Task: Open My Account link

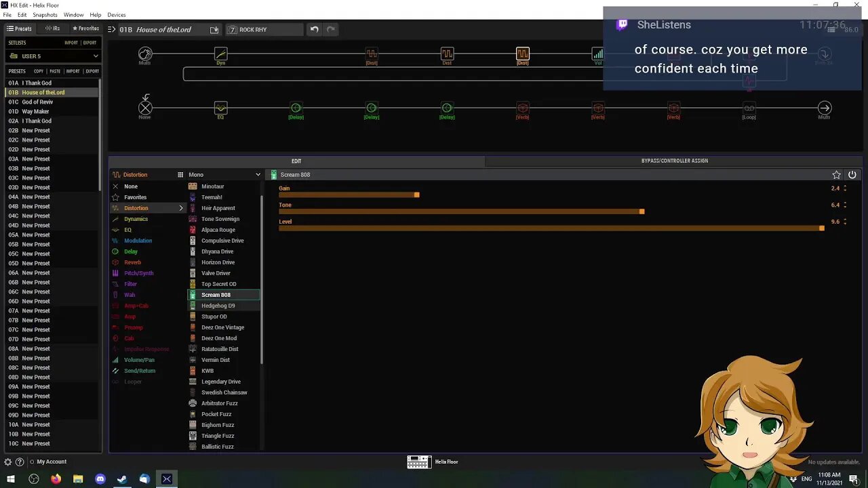Action: coord(52,462)
